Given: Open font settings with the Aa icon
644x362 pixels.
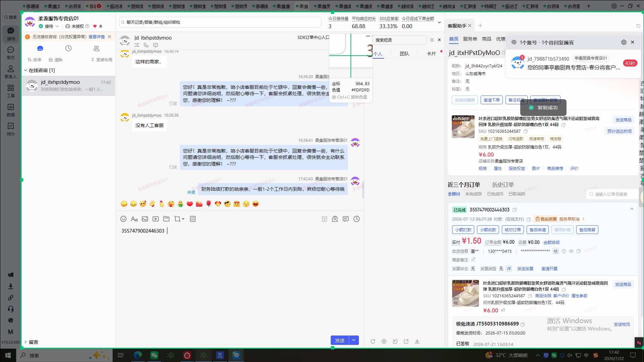Looking at the screenshot, I should click(x=134, y=219).
